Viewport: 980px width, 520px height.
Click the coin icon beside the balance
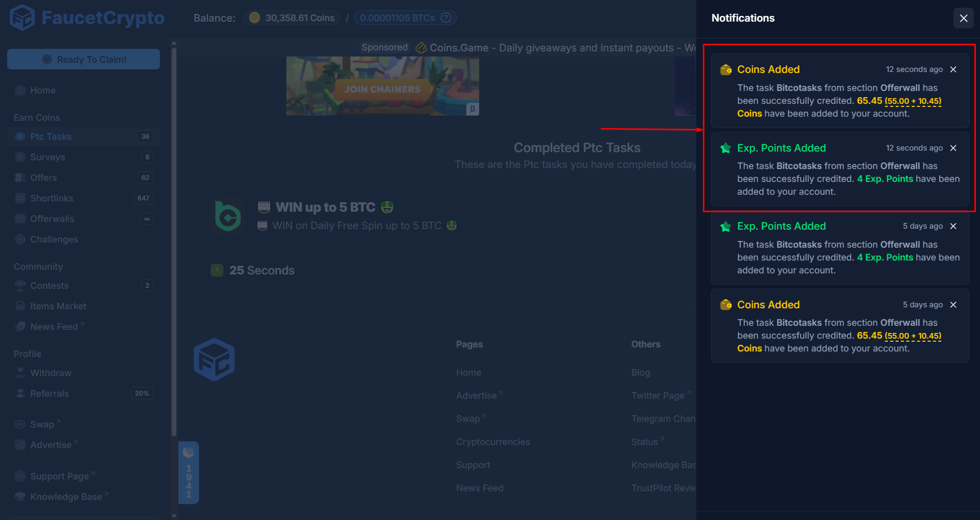pyautogui.click(x=254, y=17)
